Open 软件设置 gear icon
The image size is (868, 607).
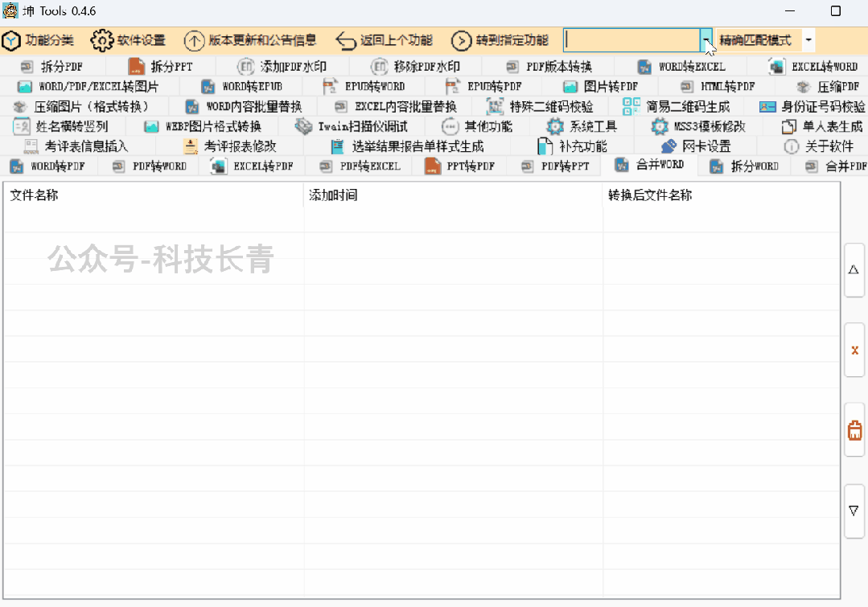click(x=102, y=40)
